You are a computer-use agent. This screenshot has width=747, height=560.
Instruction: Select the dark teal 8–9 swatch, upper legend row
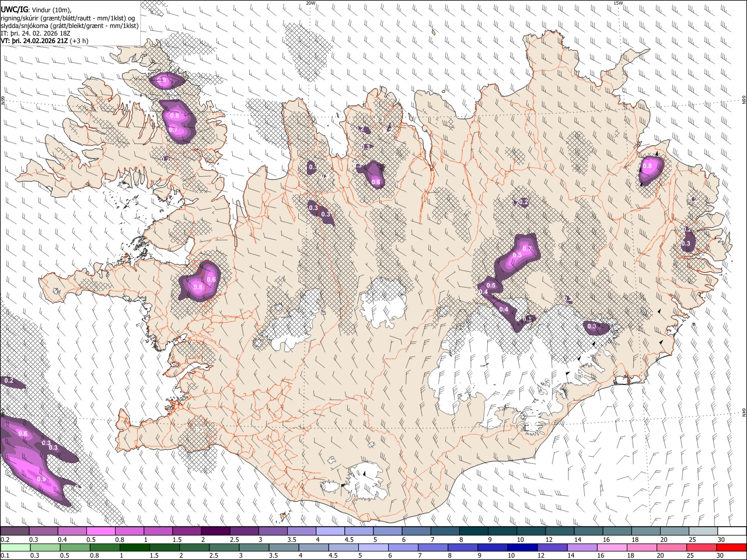click(x=474, y=531)
